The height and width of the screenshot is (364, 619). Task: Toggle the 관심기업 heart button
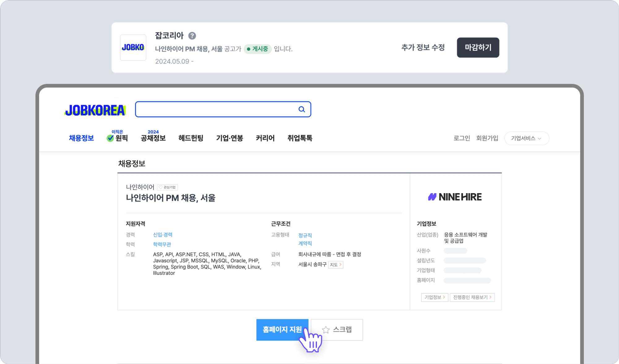coord(167,187)
